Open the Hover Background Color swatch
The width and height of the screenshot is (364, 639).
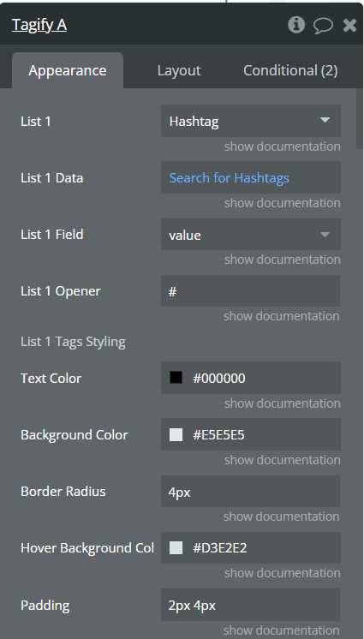point(176,548)
